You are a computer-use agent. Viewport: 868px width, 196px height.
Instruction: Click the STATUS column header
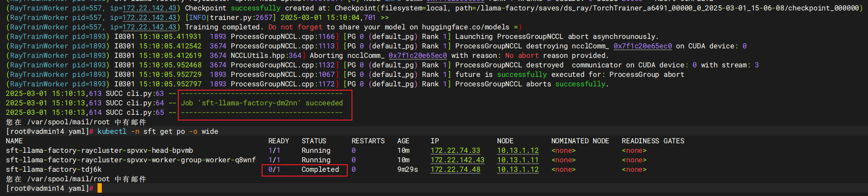click(314, 141)
